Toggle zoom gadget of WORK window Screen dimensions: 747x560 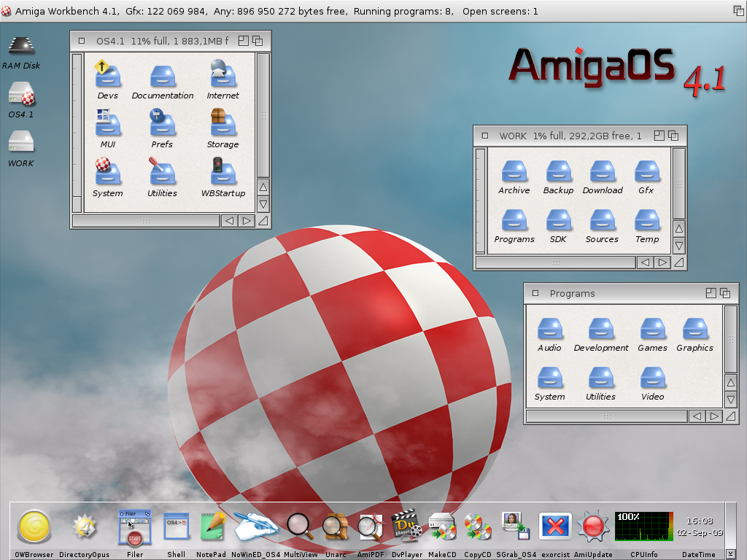659,136
